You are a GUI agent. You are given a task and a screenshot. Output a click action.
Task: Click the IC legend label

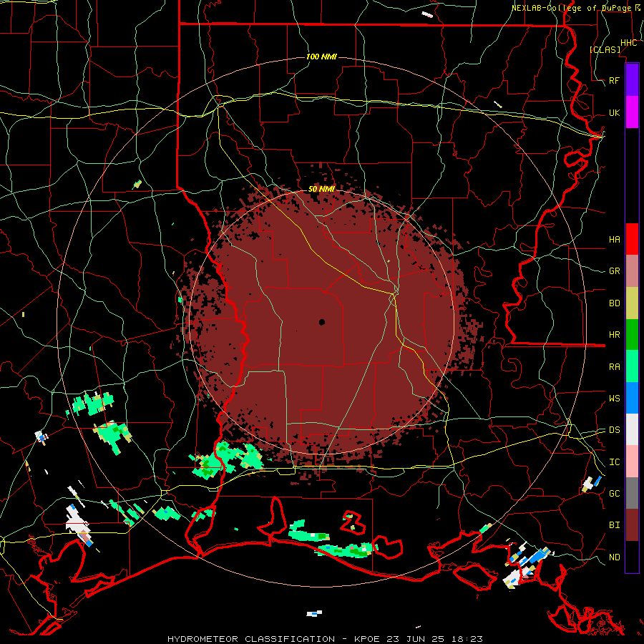click(x=615, y=462)
